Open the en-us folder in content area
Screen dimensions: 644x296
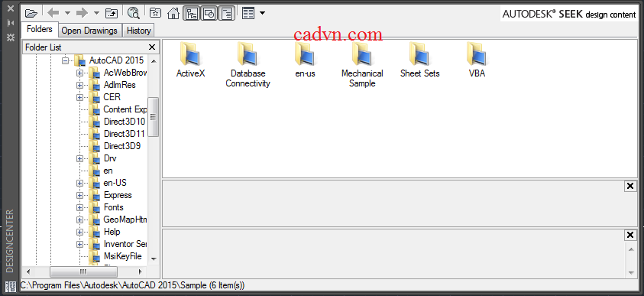pos(305,54)
